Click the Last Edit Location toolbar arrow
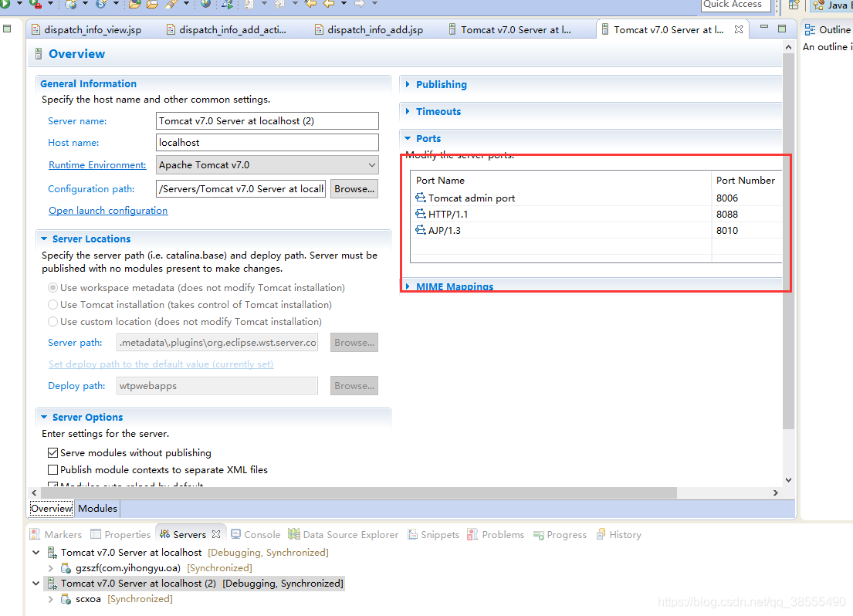The image size is (853, 616). (x=310, y=4)
